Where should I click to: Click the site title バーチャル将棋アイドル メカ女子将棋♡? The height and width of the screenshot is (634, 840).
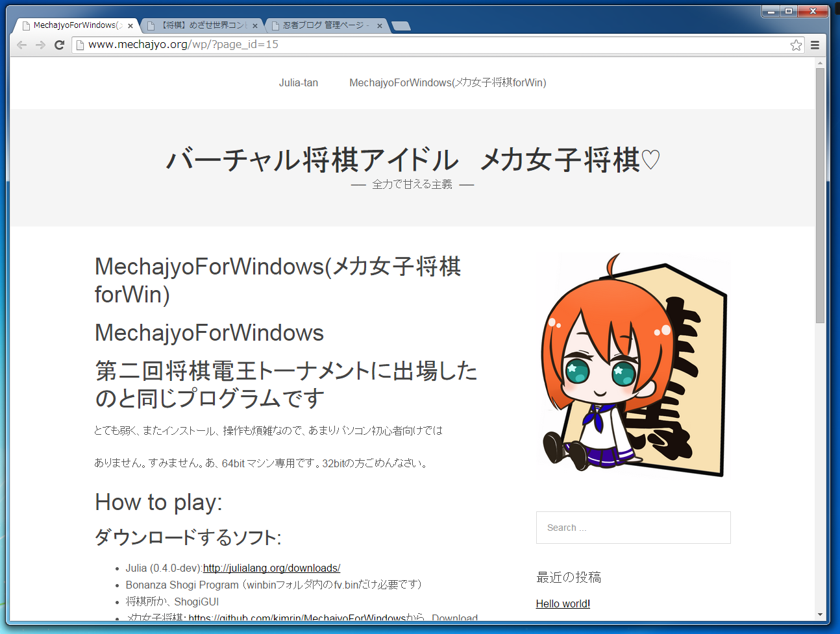point(413,160)
